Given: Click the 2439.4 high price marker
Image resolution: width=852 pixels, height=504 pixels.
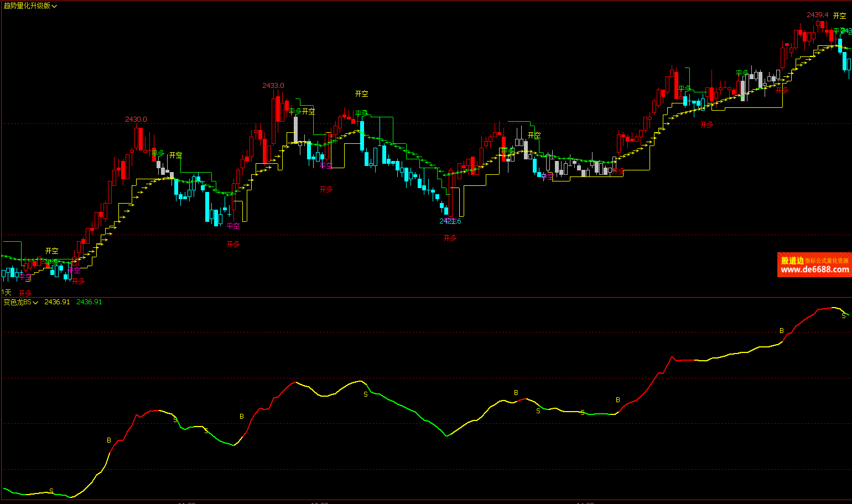Looking at the screenshot, I should click(817, 15).
